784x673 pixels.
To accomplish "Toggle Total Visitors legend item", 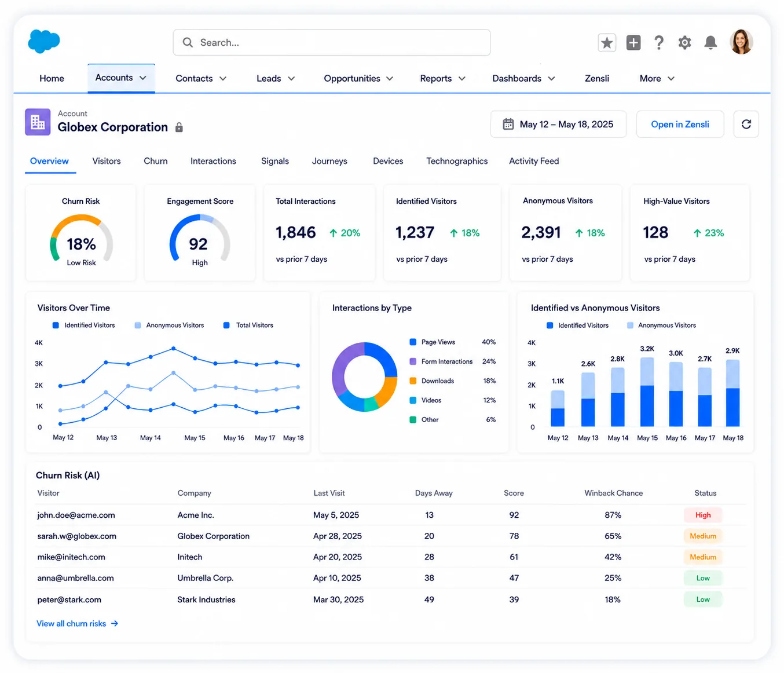I will (248, 325).
